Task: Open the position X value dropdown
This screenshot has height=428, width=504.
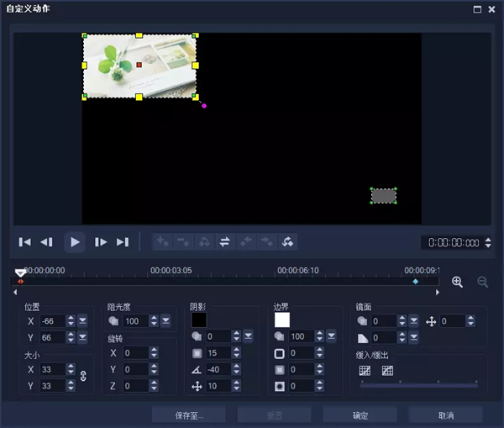Action: point(82,320)
